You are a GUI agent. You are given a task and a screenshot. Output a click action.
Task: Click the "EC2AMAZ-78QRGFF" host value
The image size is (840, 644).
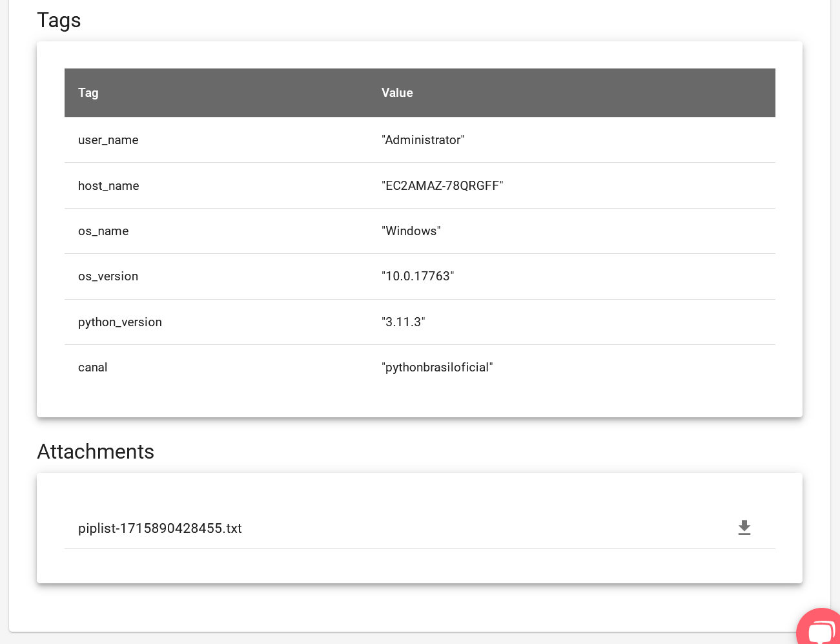[x=442, y=186]
